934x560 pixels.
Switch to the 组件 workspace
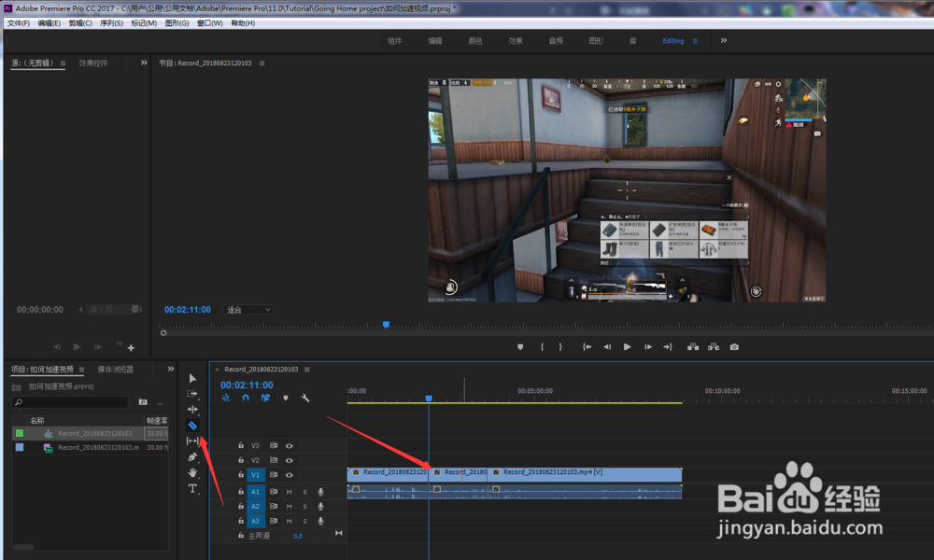coord(395,41)
